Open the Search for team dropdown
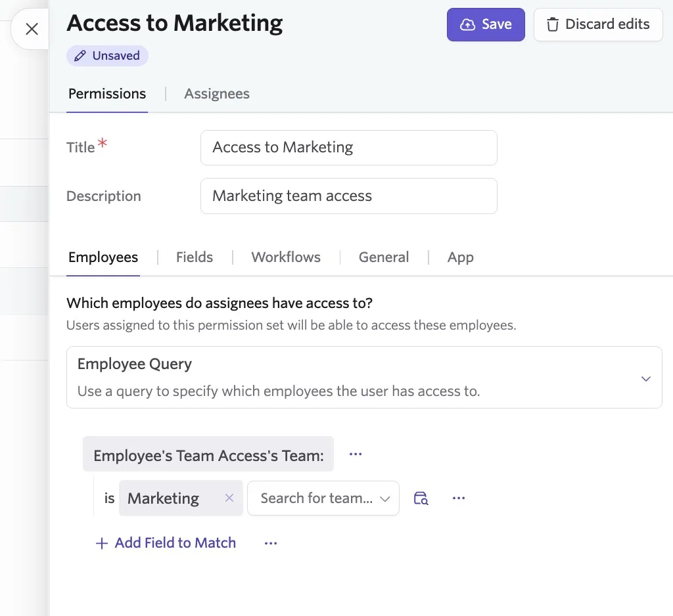 323,498
